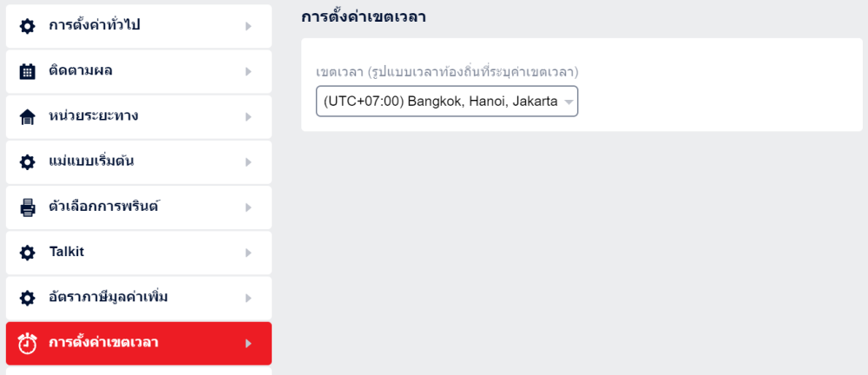Click the arrow on the Talkit row
868x375 pixels.
point(248,253)
